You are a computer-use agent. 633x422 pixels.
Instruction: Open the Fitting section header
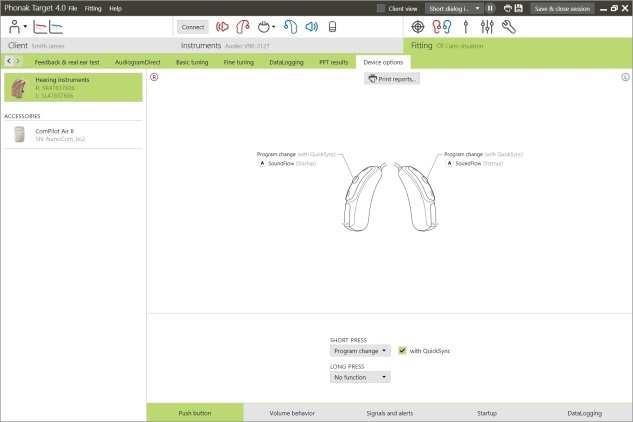coord(421,45)
